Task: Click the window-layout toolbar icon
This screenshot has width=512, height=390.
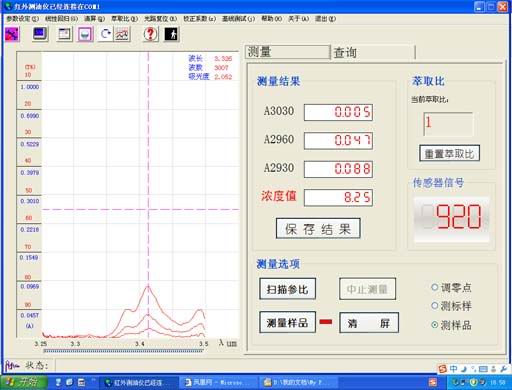Action: (x=64, y=34)
